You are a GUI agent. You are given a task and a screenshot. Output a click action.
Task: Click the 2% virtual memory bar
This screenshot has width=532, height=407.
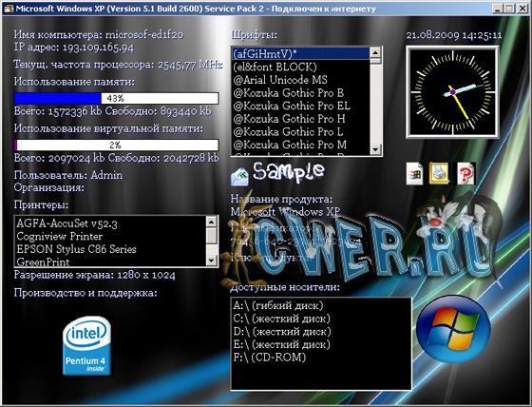pyautogui.click(x=116, y=145)
